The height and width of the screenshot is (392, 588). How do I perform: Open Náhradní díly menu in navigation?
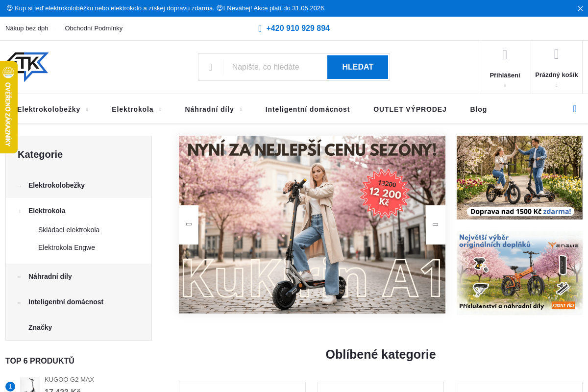(x=209, y=109)
